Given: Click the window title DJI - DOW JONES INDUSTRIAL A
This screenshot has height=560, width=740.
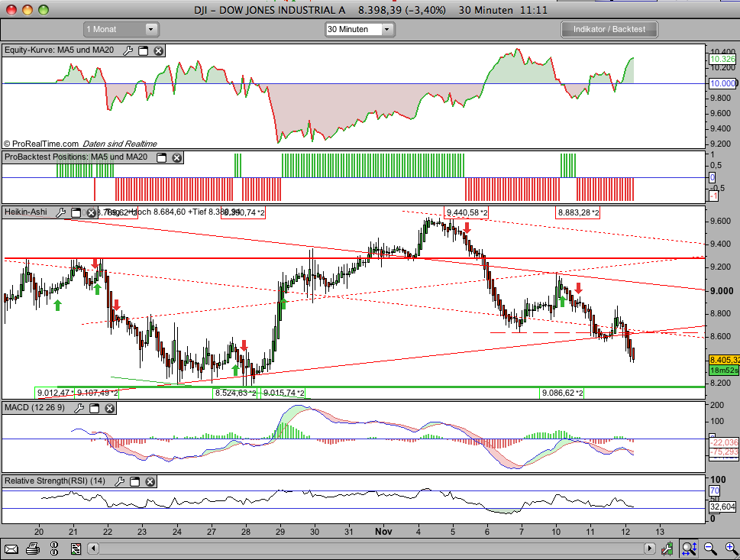Looking at the screenshot, I should point(270,10).
